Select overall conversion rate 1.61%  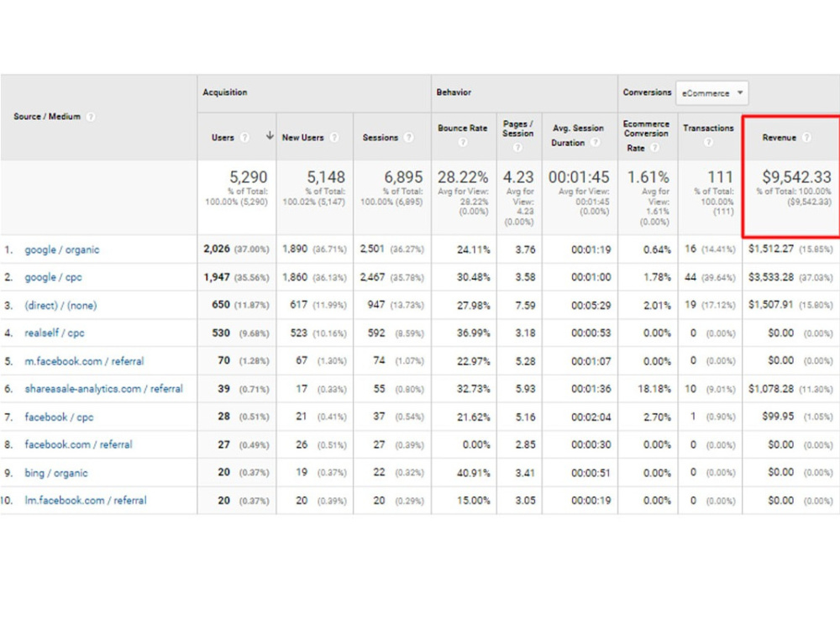click(648, 176)
